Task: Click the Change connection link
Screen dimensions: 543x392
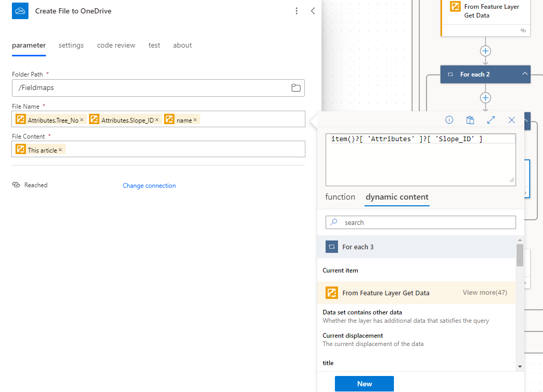Action: pos(149,185)
